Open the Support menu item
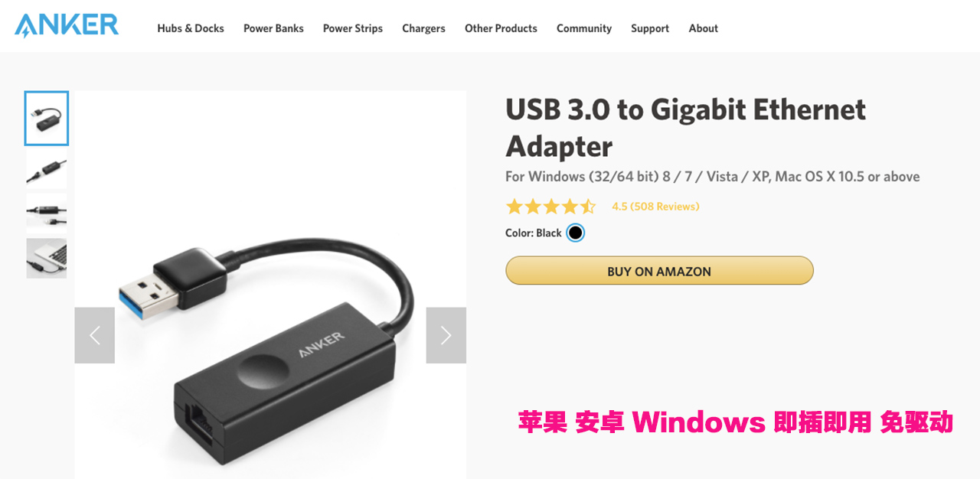Viewport: 980px width, 479px height. (x=650, y=28)
